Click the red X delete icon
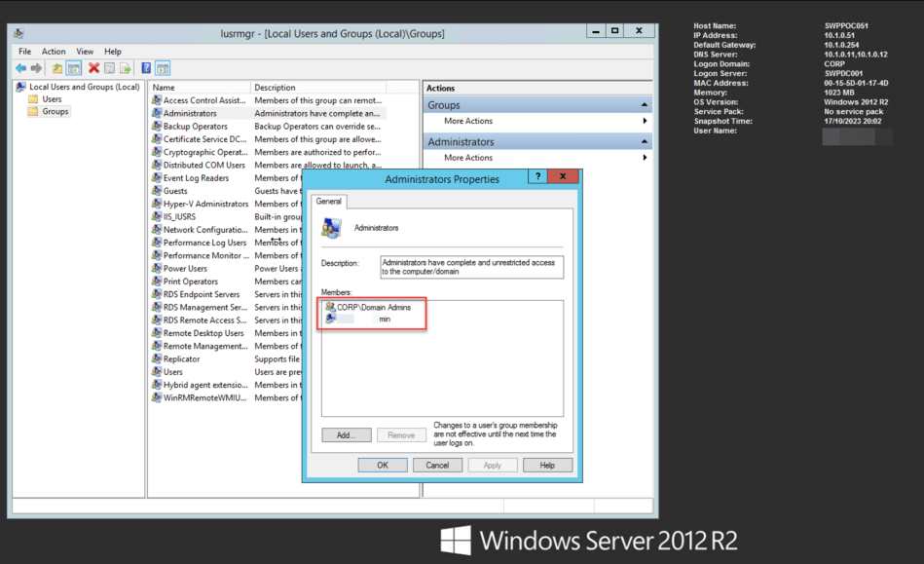 tap(92, 68)
